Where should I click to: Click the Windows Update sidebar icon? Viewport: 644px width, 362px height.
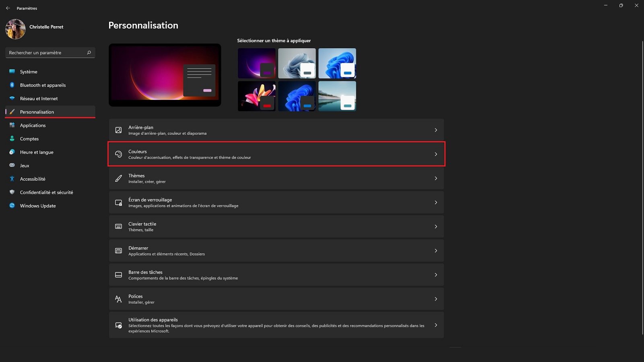pyautogui.click(x=12, y=206)
